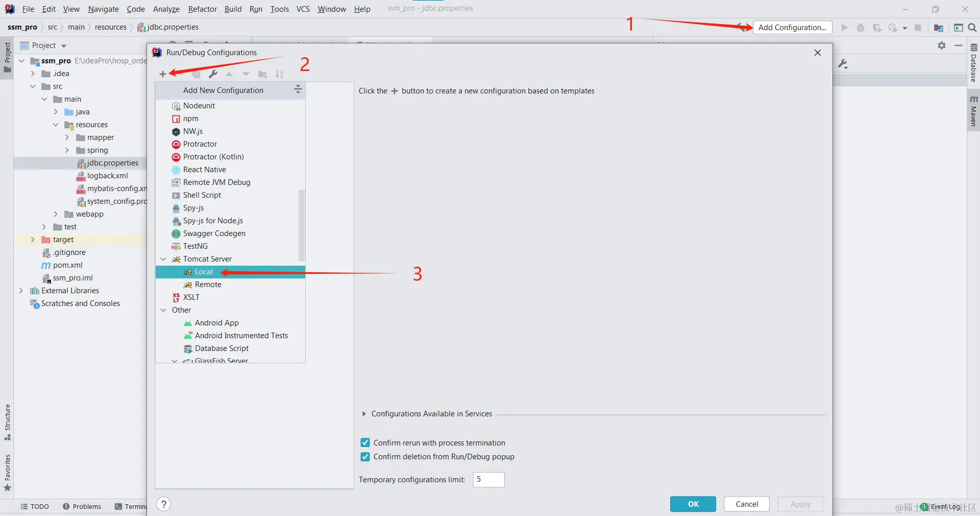
Task: Open the Tools menu
Action: point(279,9)
